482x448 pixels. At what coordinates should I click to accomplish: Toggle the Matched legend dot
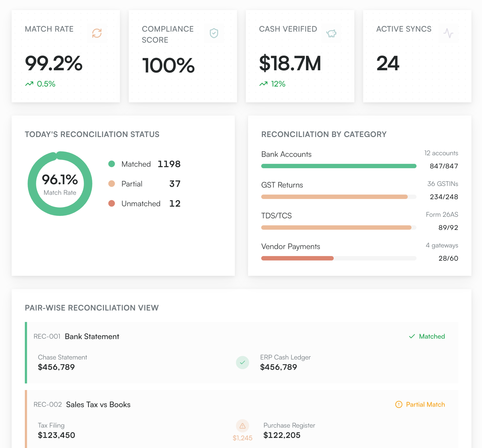pyautogui.click(x=112, y=164)
